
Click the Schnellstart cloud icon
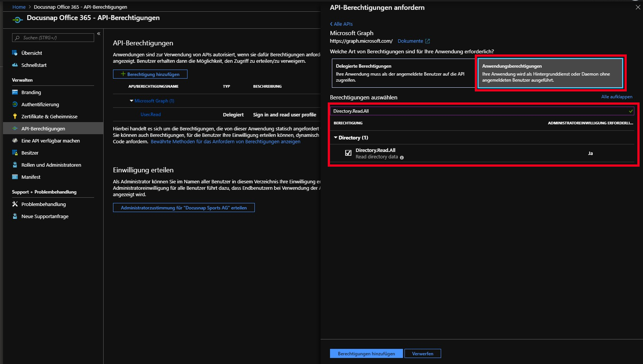pyautogui.click(x=15, y=65)
